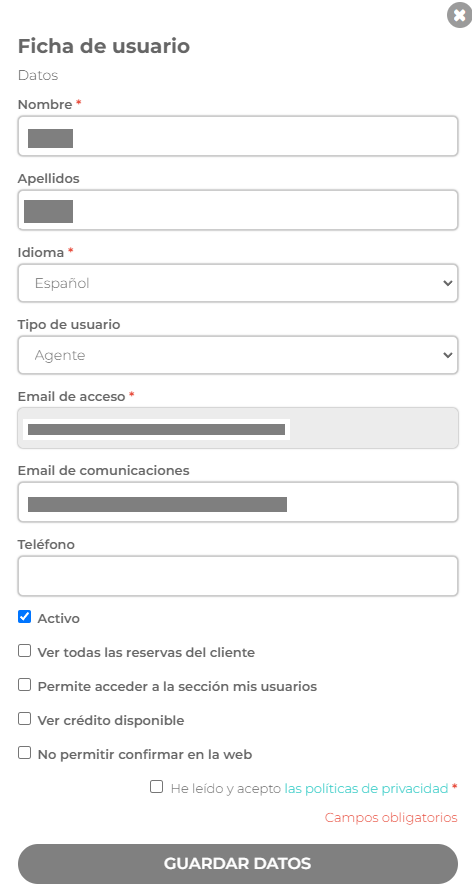The width and height of the screenshot is (472, 896).
Task: Accept the privacy policies checkbox
Action: 157,787
